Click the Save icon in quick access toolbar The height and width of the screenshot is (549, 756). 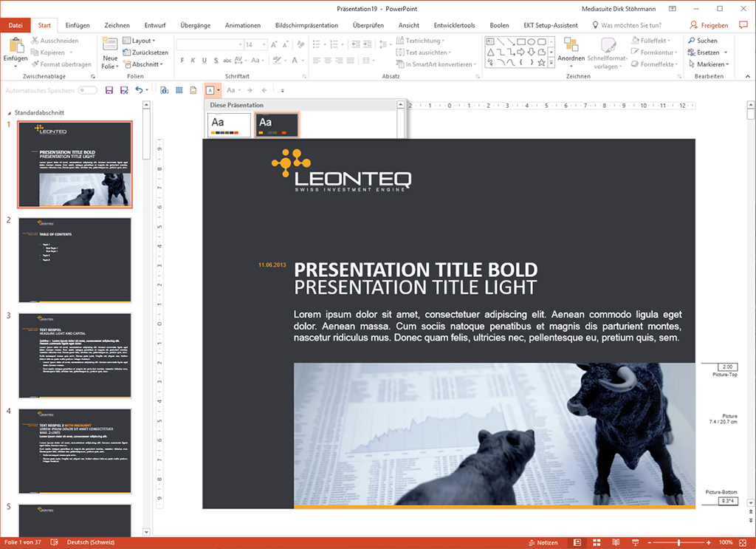[109, 90]
